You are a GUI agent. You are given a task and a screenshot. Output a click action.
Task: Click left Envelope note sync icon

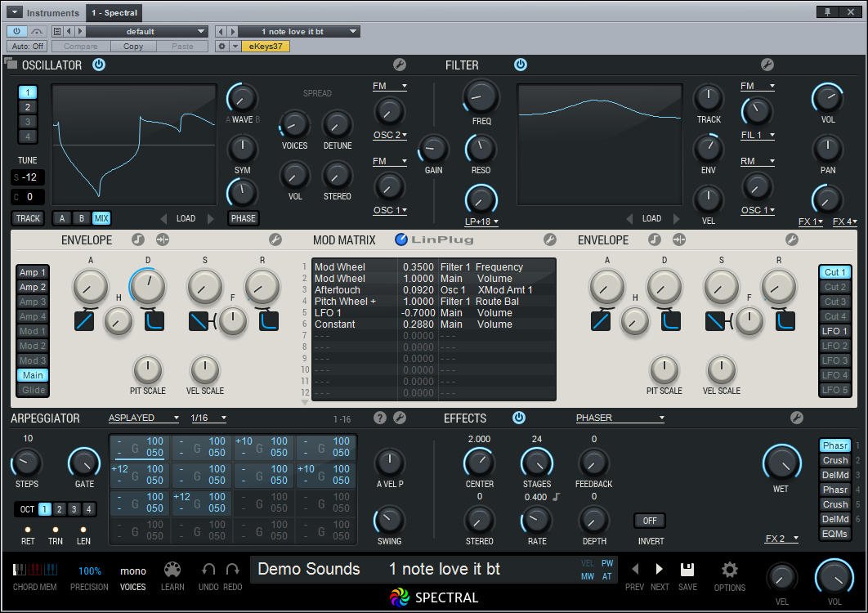[x=138, y=239]
